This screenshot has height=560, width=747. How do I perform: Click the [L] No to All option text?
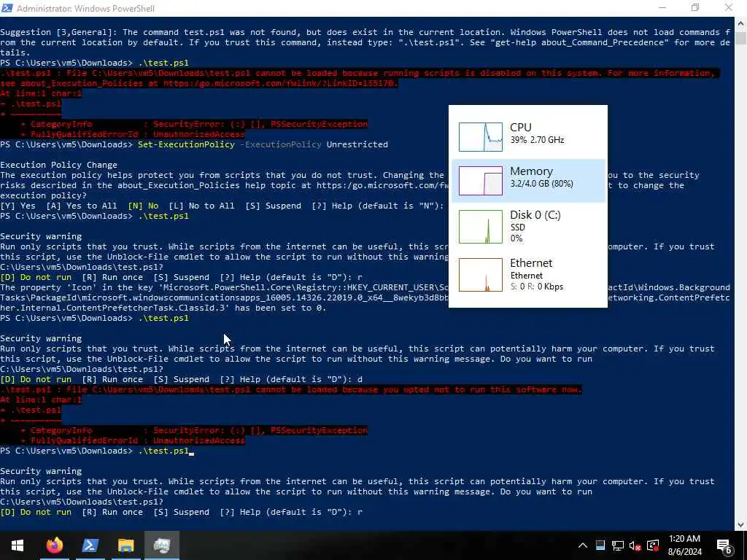coord(201,206)
